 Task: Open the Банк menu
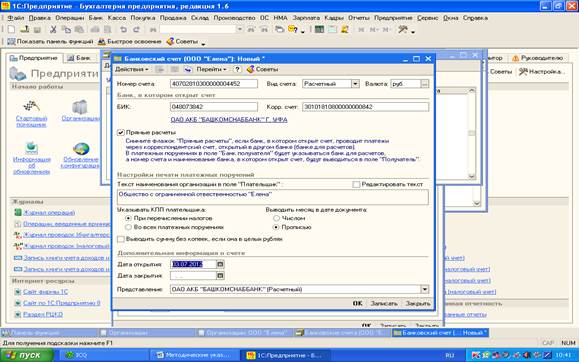point(95,18)
